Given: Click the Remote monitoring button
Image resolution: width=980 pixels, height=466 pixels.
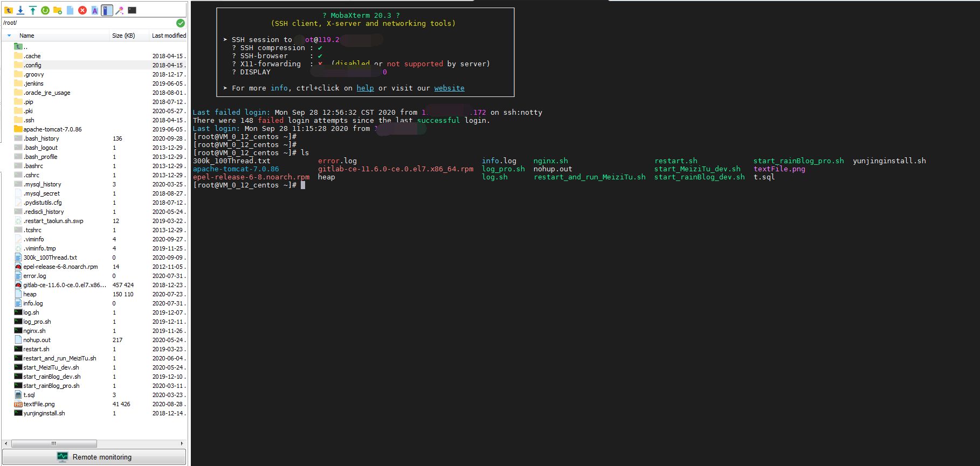Looking at the screenshot, I should pos(94,457).
